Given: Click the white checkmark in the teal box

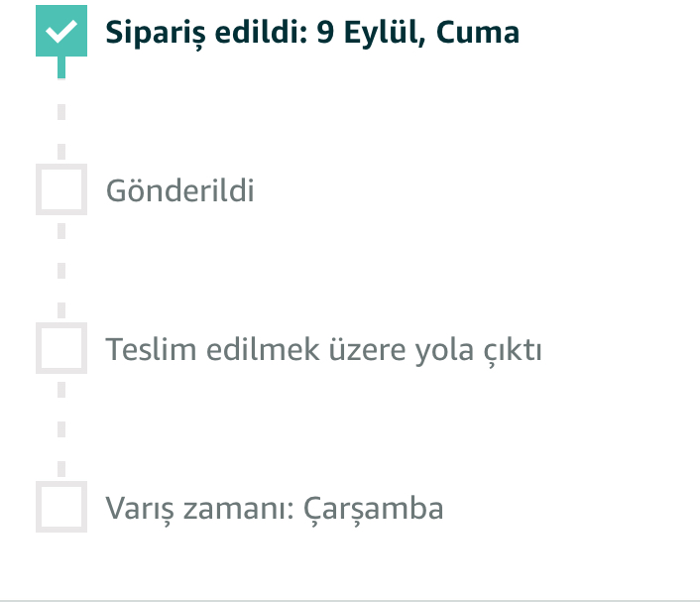Looking at the screenshot, I should [x=61, y=31].
